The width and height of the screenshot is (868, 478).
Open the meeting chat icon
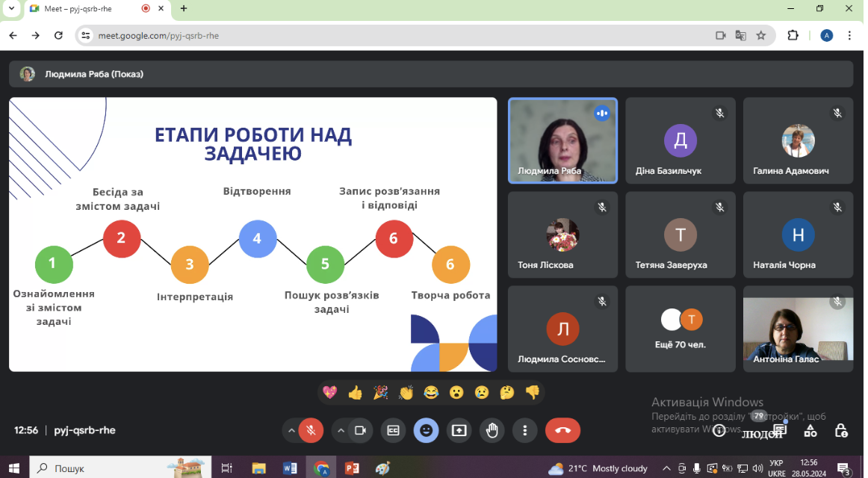780,430
